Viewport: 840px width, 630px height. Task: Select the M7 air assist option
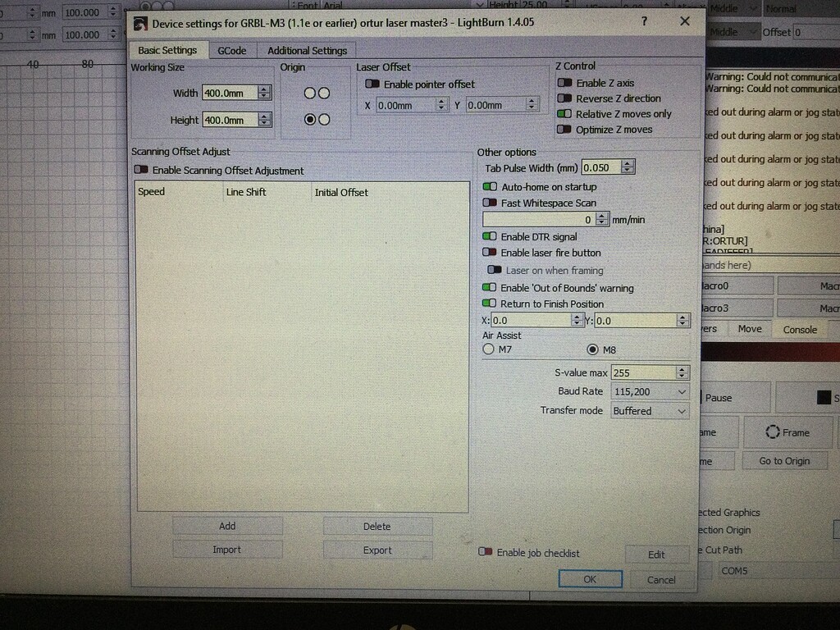pyautogui.click(x=489, y=349)
